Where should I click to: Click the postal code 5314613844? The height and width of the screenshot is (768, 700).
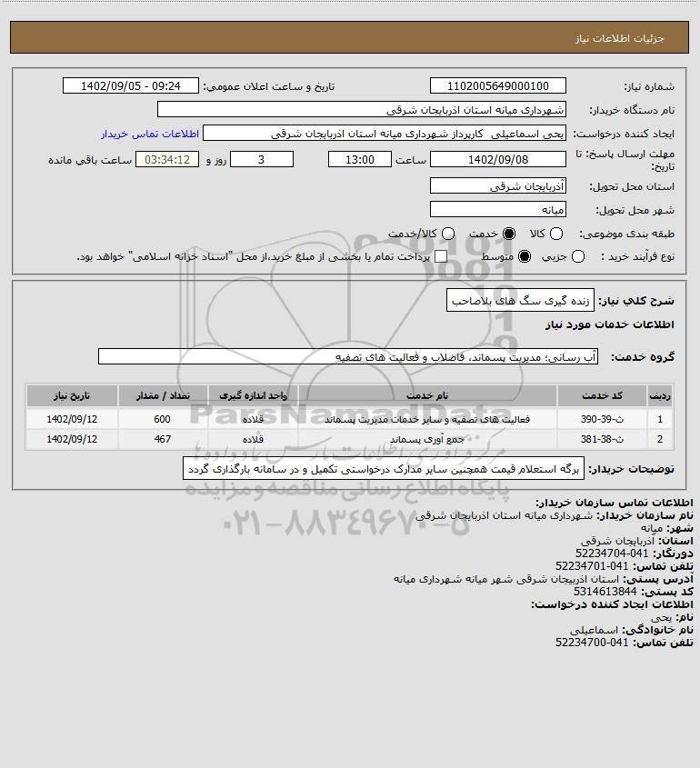point(605,592)
